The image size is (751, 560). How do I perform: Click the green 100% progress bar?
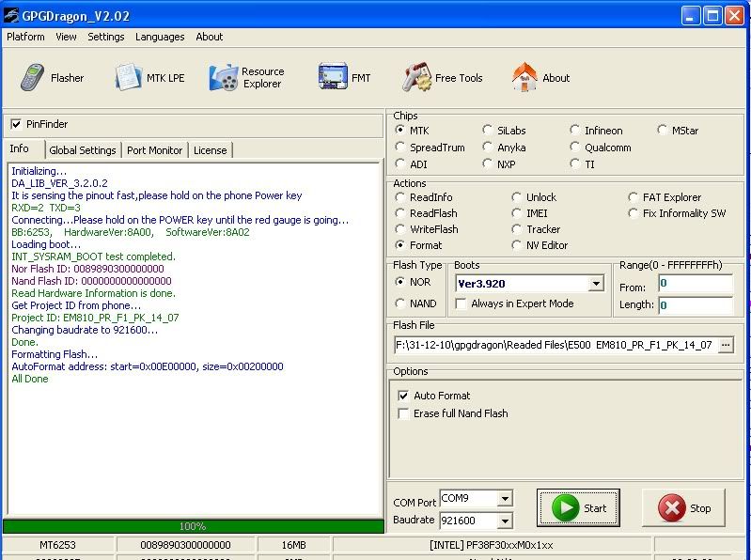(193, 526)
